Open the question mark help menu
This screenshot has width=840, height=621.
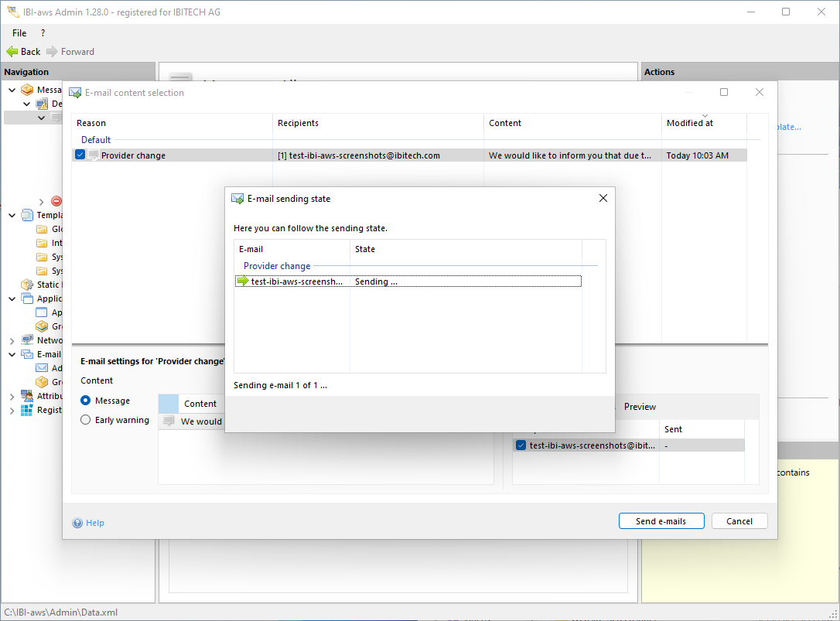(x=43, y=33)
